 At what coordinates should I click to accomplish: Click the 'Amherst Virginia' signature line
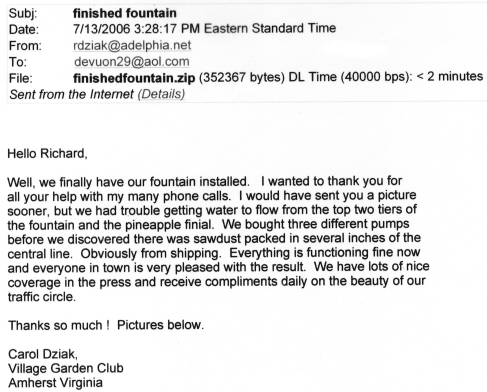point(55,383)
